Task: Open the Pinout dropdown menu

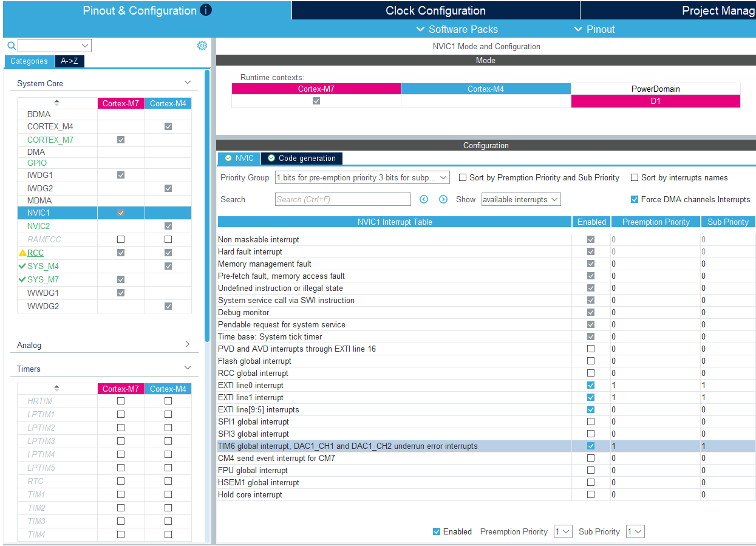Action: coord(594,29)
